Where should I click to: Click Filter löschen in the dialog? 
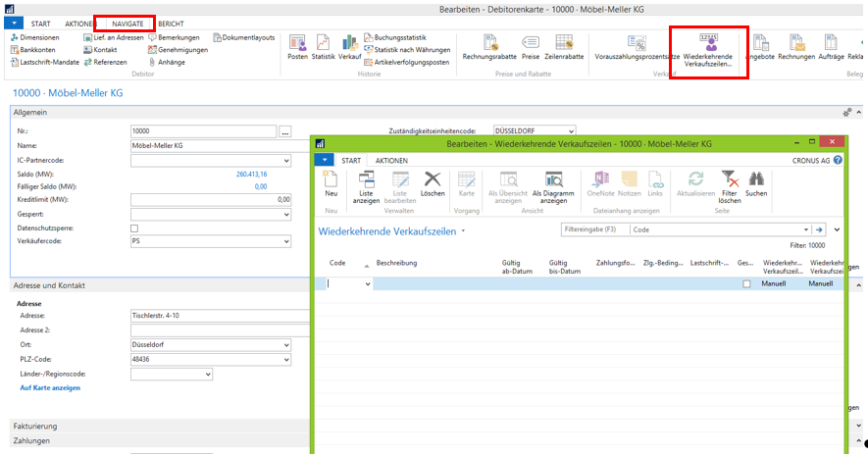click(730, 187)
